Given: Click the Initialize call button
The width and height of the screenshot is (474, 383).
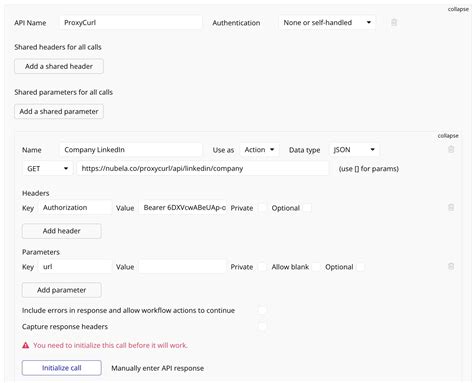Looking at the screenshot, I should 62,368.
